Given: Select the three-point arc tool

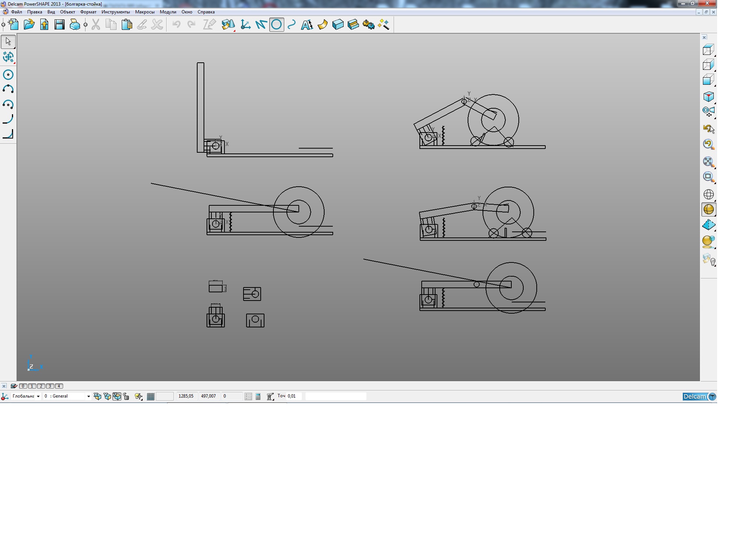Looking at the screenshot, I should tap(8, 90).
